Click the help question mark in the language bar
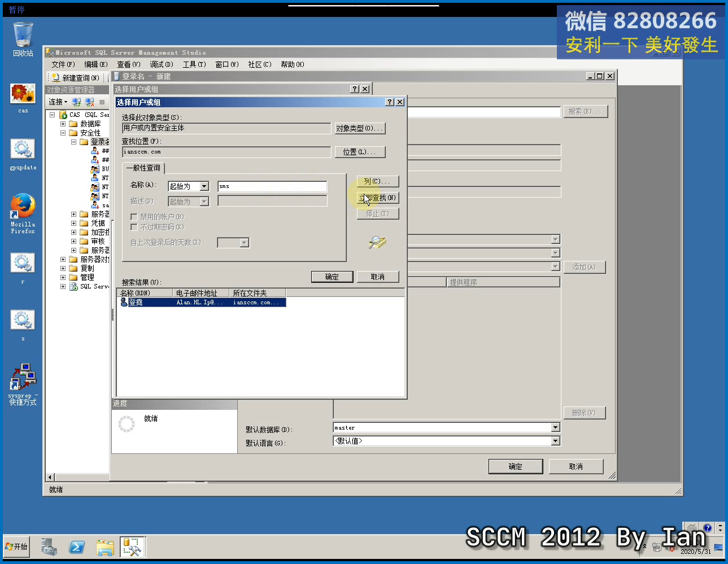 click(707, 528)
